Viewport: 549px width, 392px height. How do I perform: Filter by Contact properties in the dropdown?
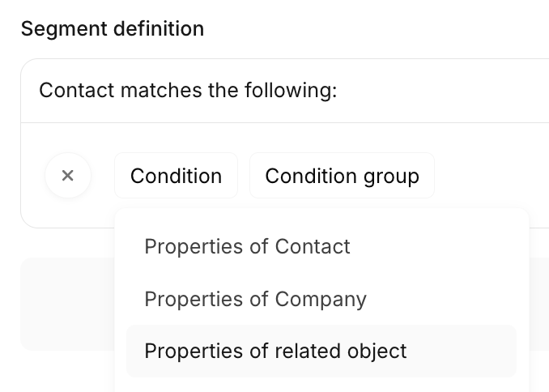(247, 246)
